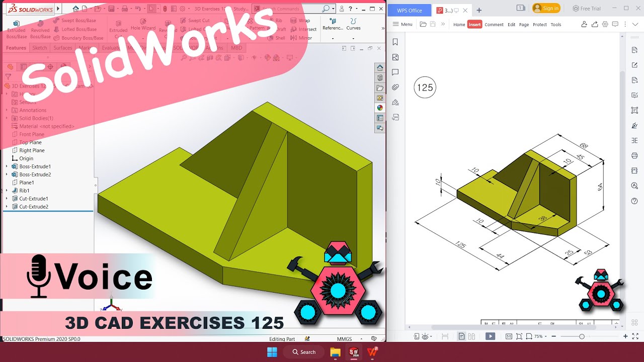
Task: Click the share icon in WPS toolbar
Action: (x=595, y=24)
